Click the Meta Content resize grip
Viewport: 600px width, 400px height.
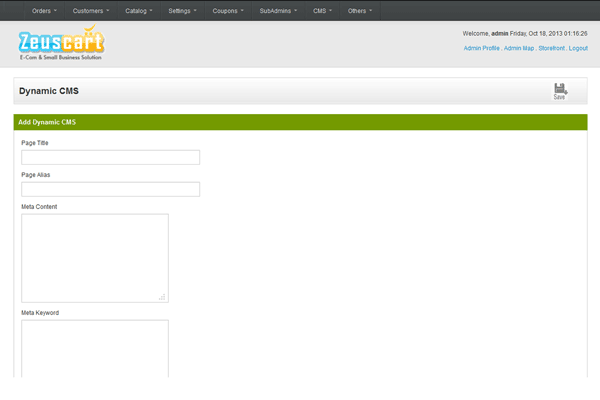pyautogui.click(x=163, y=297)
